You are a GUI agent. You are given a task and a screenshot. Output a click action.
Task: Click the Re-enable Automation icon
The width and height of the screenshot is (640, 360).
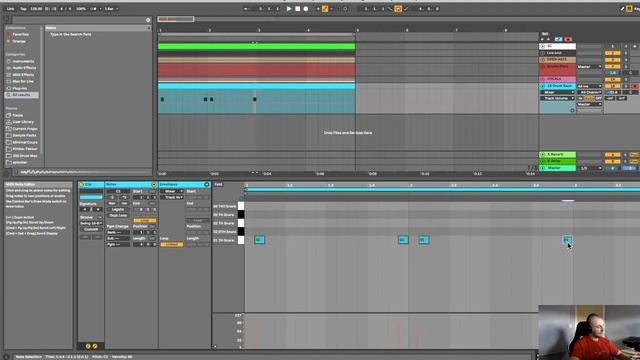332,9
